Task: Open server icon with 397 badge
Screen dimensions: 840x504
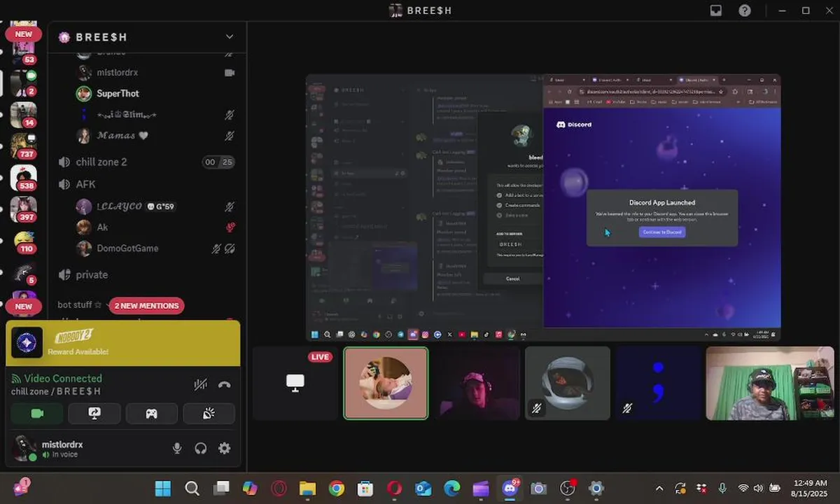Action: coord(23,209)
